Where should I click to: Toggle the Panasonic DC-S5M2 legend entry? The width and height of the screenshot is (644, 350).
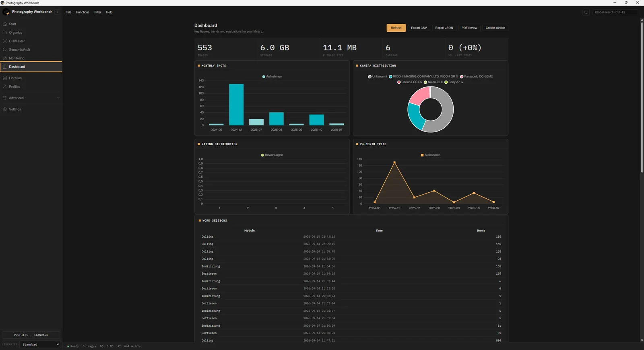tap(477, 76)
